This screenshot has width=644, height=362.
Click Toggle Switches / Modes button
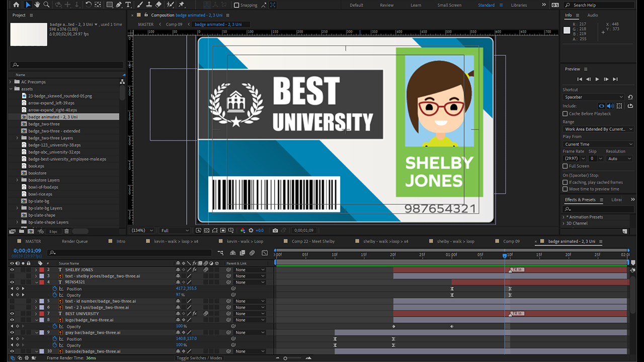199,358
